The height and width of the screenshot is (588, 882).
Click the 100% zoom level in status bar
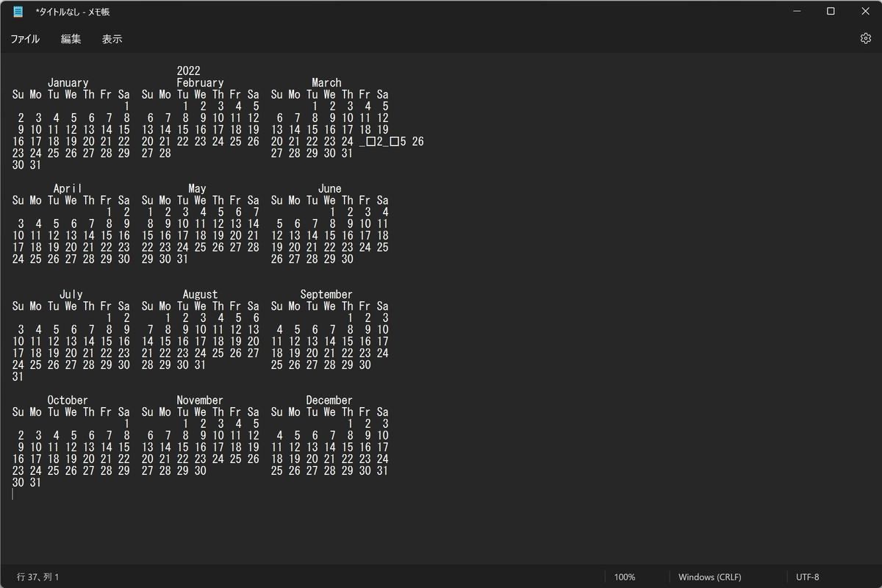pyautogui.click(x=625, y=577)
